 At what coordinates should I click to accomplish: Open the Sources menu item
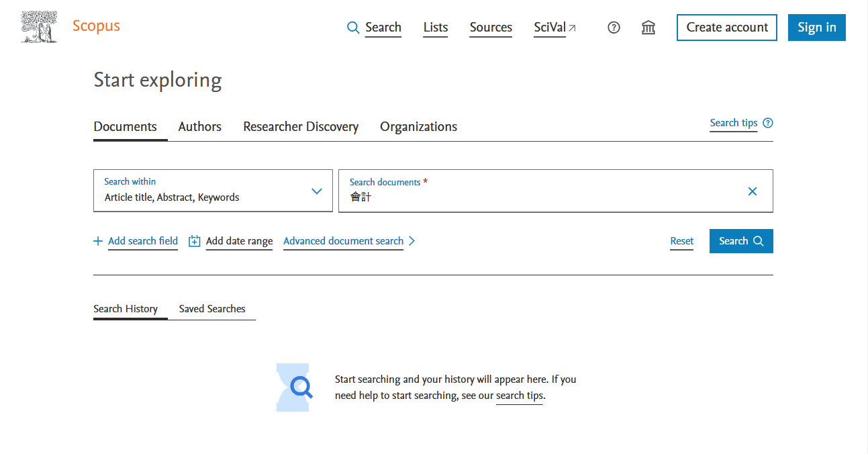tap(491, 28)
